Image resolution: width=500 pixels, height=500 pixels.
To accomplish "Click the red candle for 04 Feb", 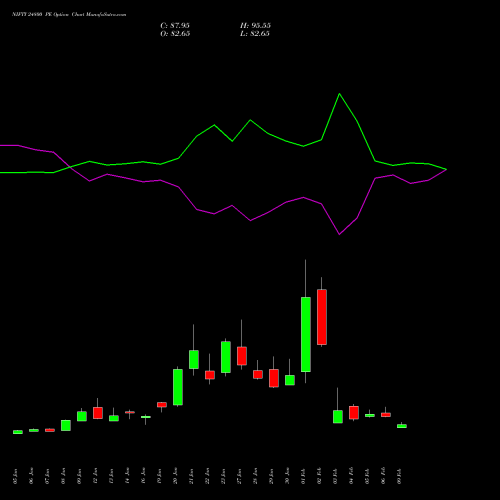I will pyautogui.click(x=354, y=413).
